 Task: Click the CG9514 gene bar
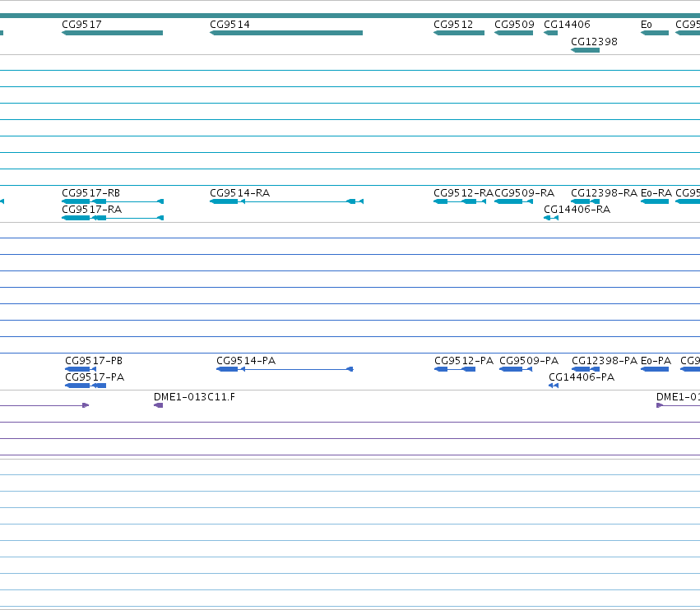286,33
